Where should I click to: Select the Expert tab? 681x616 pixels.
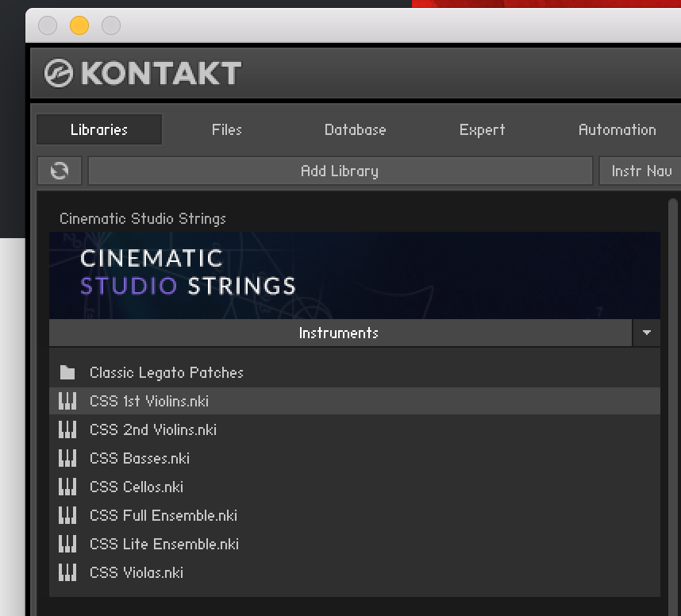(482, 129)
